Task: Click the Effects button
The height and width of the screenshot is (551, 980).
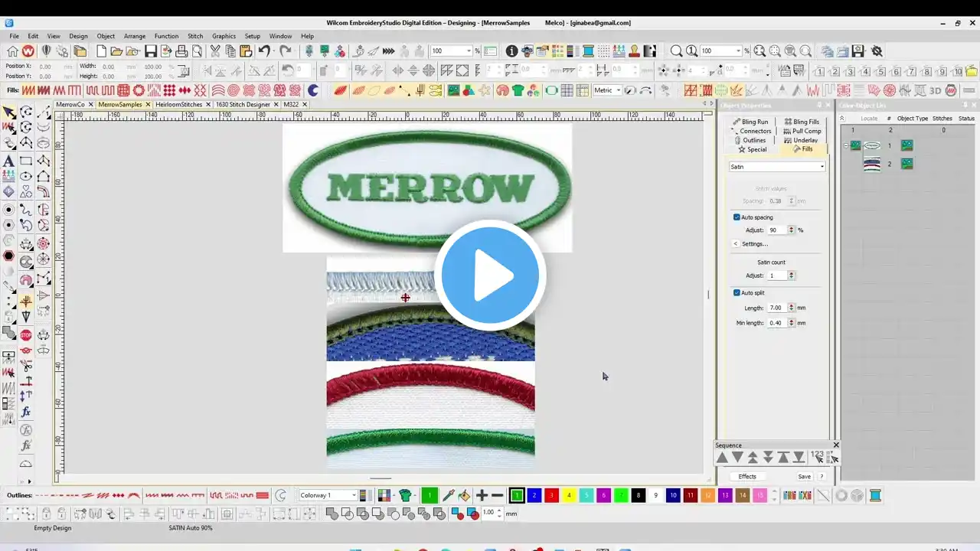Action: 747,476
